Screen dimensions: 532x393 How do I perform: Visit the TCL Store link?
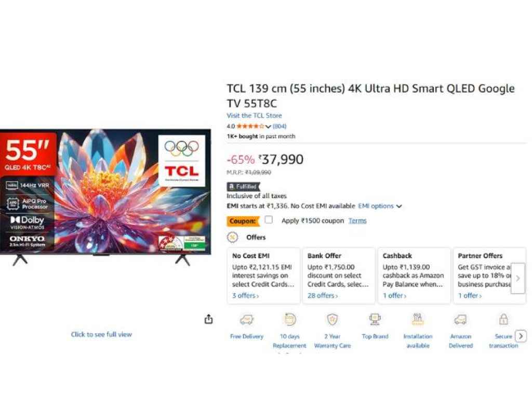click(x=254, y=115)
